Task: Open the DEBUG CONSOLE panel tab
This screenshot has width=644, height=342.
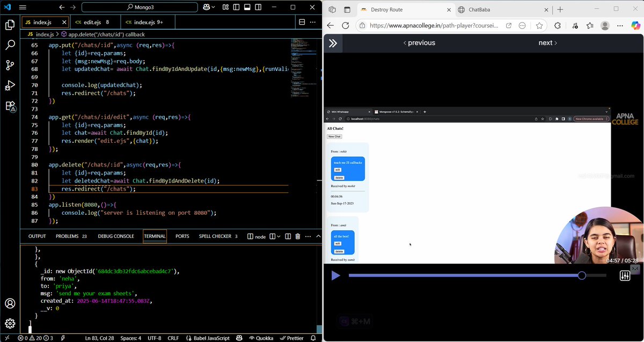Action: tap(116, 236)
